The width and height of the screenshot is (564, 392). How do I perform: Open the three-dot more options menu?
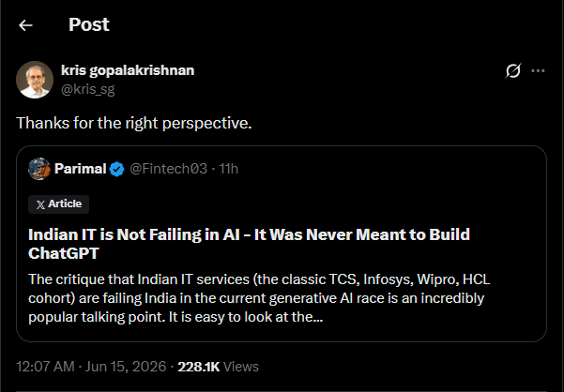(x=538, y=70)
